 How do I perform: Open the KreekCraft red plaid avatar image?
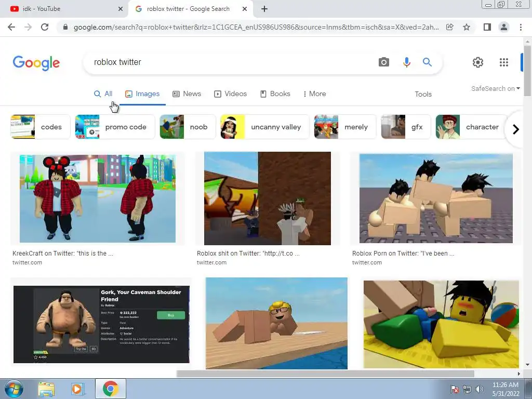[x=98, y=198]
